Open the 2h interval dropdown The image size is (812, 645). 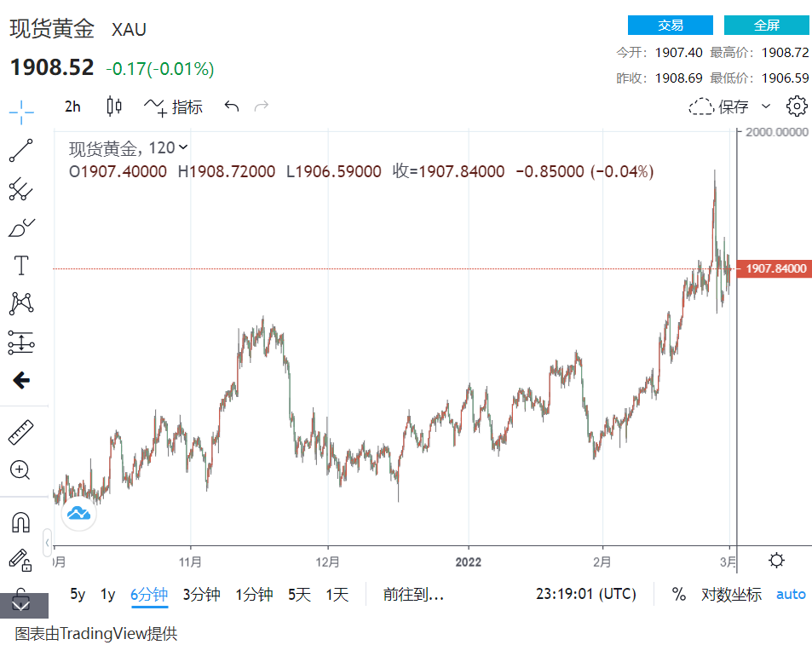[73, 107]
